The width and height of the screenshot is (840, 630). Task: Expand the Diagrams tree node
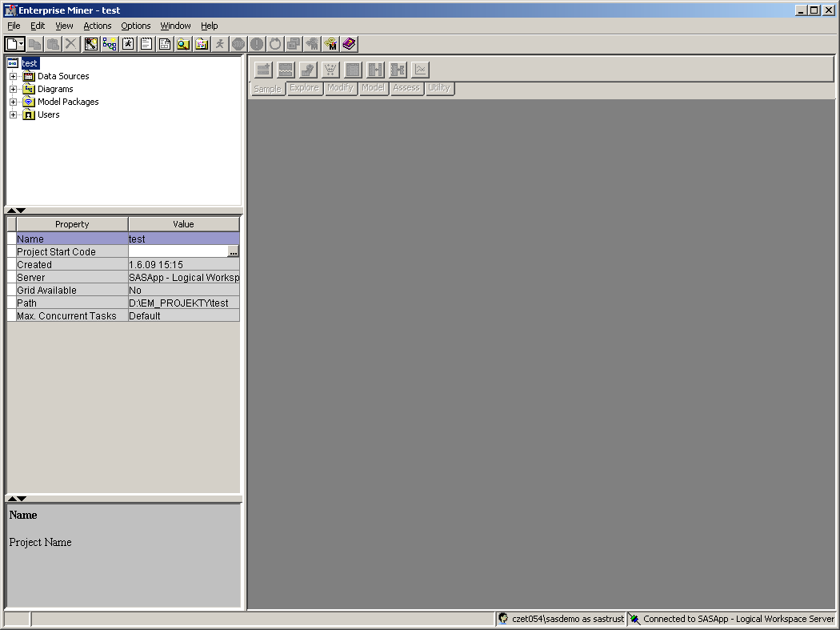pos(14,89)
